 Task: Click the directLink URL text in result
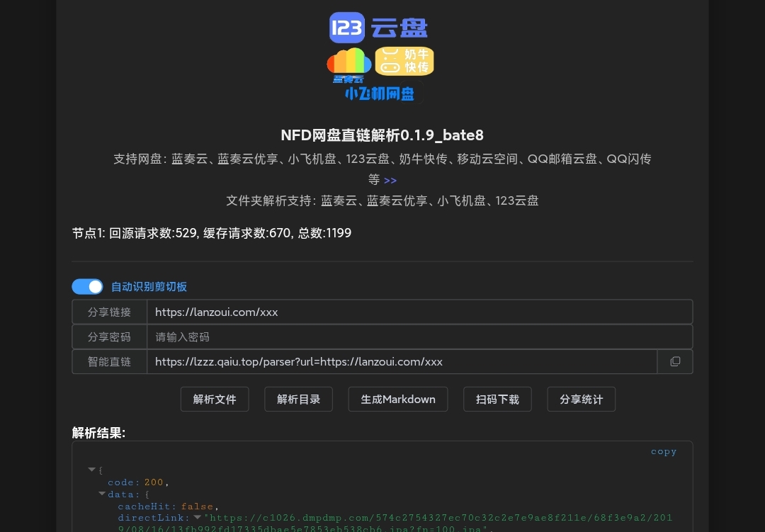tap(395, 523)
